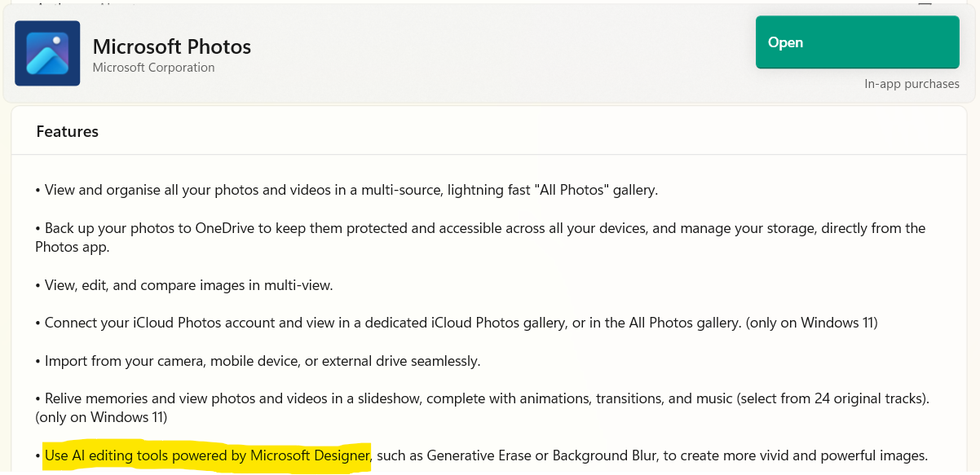Select the Microsoft Photos title text

pos(171,46)
